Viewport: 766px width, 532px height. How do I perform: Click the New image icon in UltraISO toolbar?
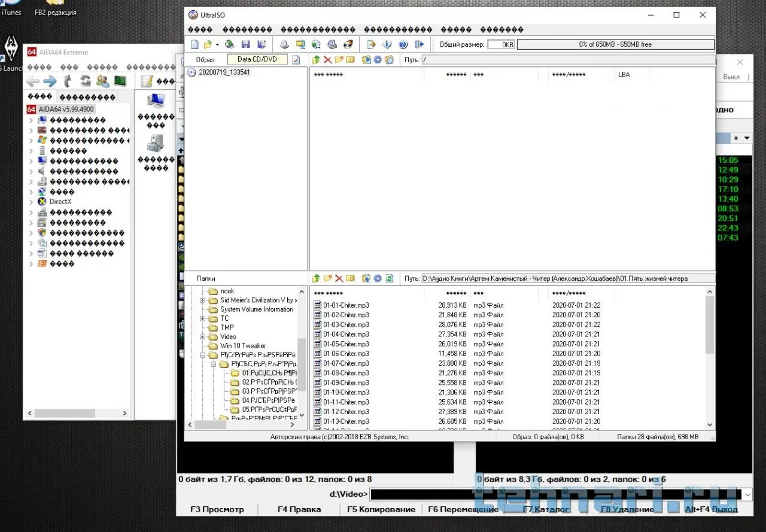tap(194, 44)
